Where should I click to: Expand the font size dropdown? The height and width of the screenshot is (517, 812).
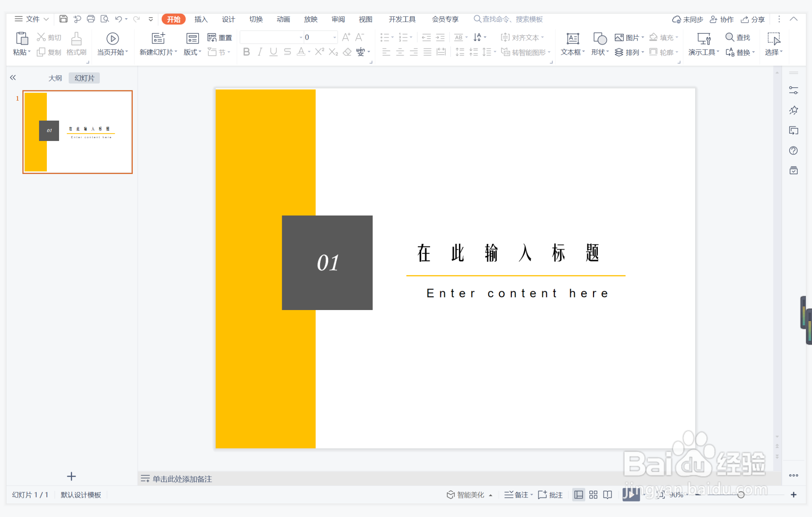tap(334, 37)
